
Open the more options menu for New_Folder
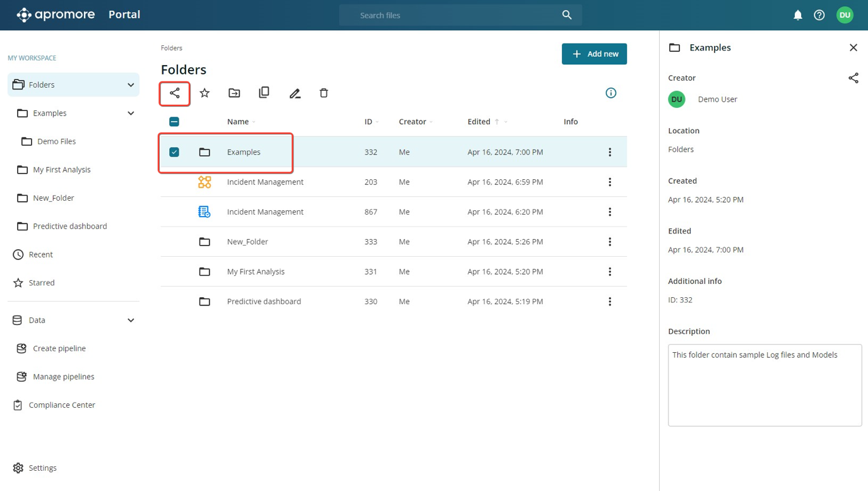click(610, 242)
